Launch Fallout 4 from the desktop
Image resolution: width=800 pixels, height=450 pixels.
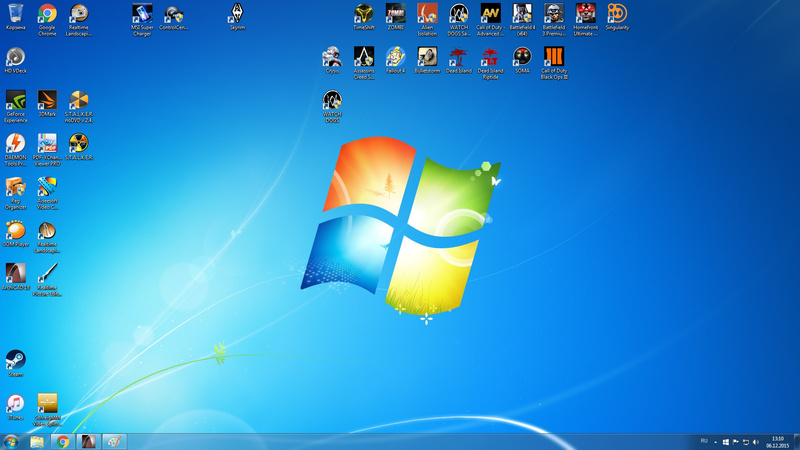pyautogui.click(x=395, y=57)
